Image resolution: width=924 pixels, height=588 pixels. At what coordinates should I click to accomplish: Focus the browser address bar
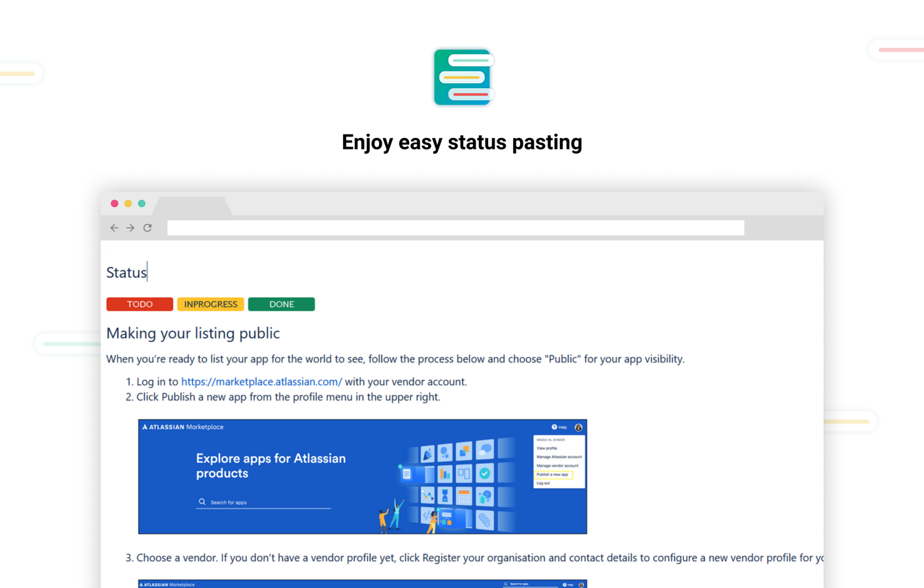[x=455, y=227]
